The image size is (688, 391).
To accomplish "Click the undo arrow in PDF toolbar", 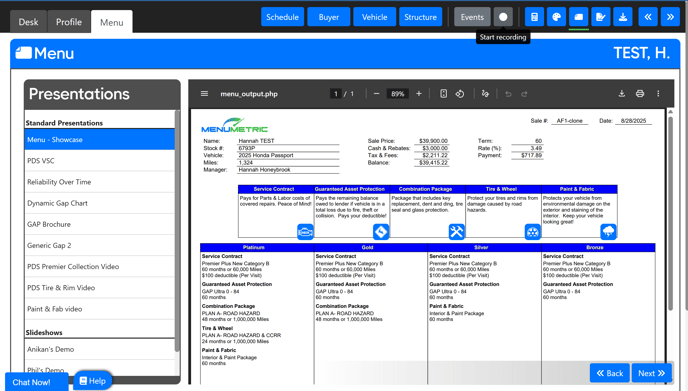I will 508,94.
